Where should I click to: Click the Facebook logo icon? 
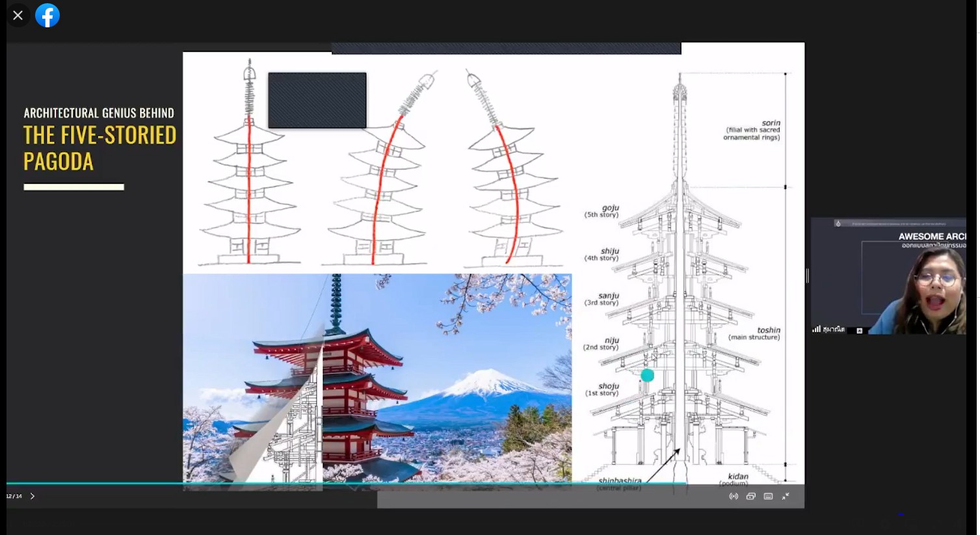pos(47,15)
